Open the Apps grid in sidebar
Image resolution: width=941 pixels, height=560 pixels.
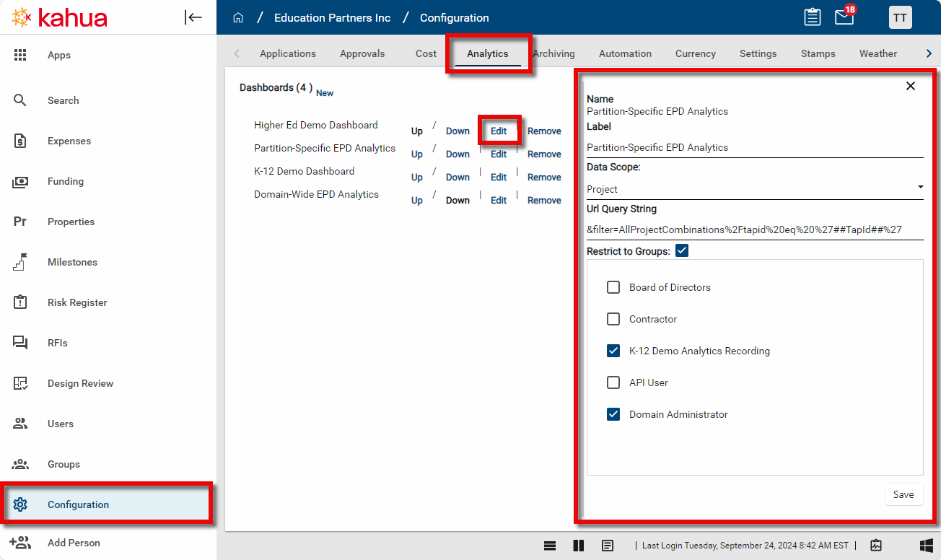58,55
